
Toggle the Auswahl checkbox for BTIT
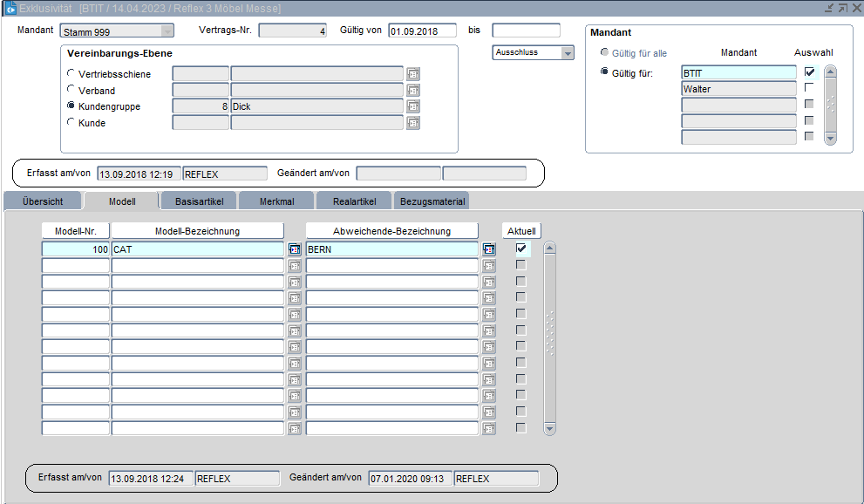pyautogui.click(x=810, y=72)
